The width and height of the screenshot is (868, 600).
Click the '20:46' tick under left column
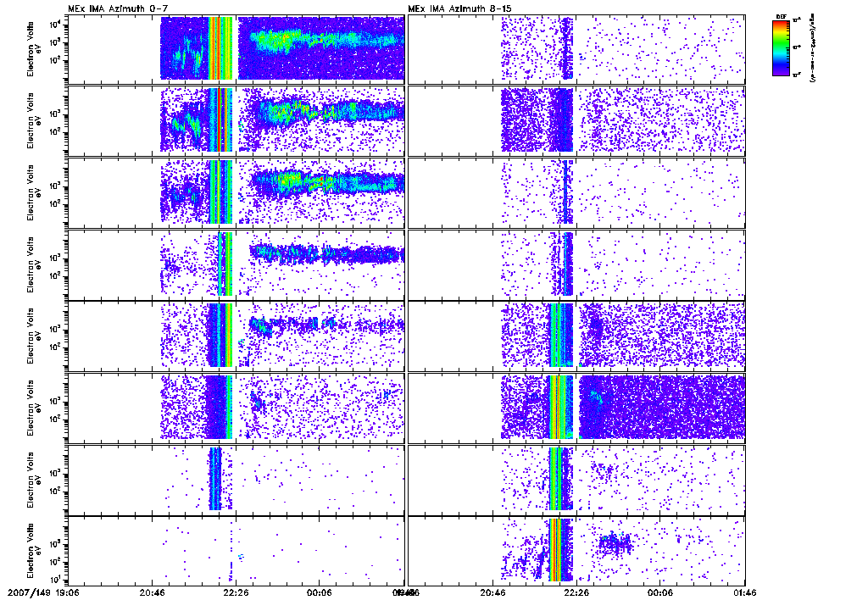[x=151, y=592]
